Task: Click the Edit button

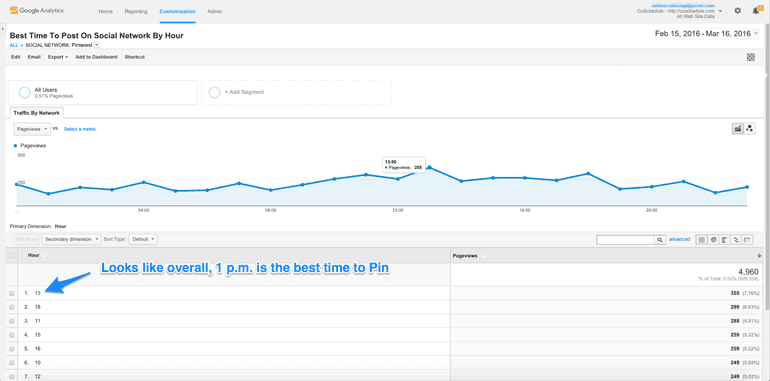Action: [x=16, y=57]
